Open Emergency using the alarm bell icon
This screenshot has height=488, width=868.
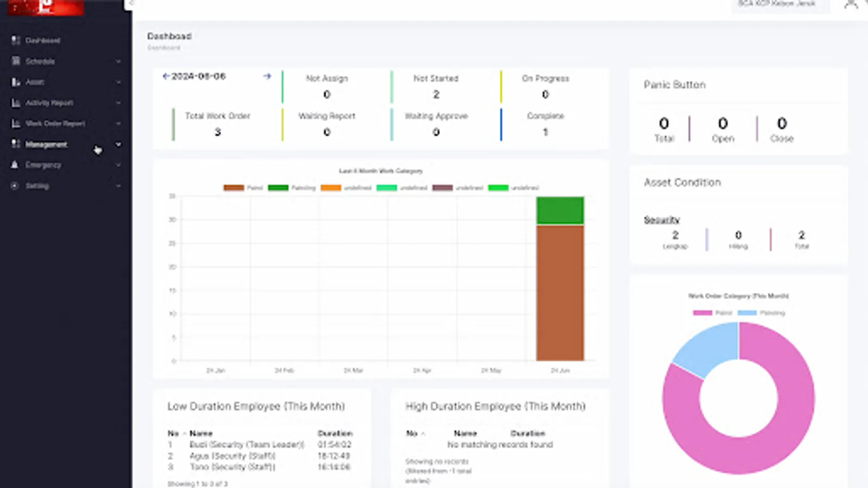pos(15,165)
